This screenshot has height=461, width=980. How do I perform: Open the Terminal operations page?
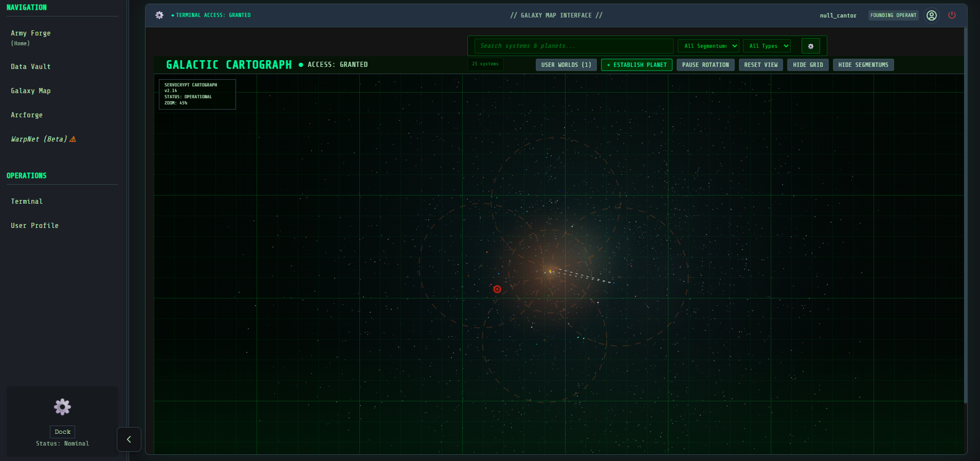[x=27, y=202]
